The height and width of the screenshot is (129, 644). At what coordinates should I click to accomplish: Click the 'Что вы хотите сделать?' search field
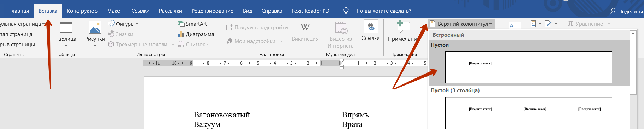click(383, 11)
